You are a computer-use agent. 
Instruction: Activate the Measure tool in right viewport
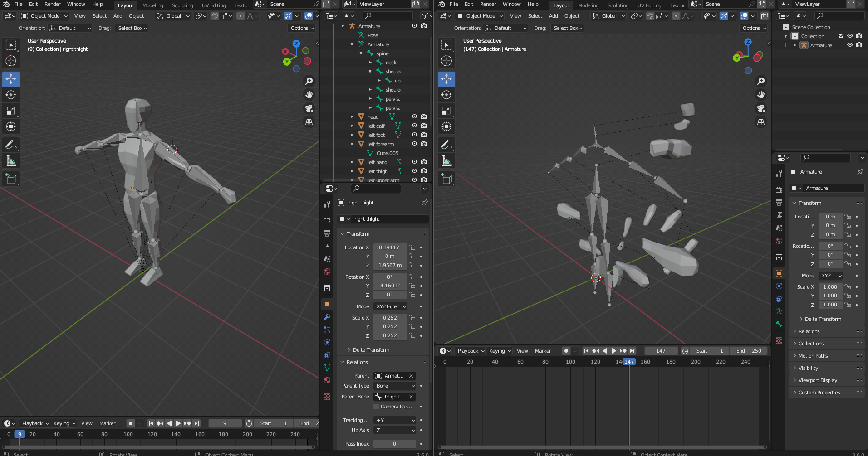click(446, 161)
